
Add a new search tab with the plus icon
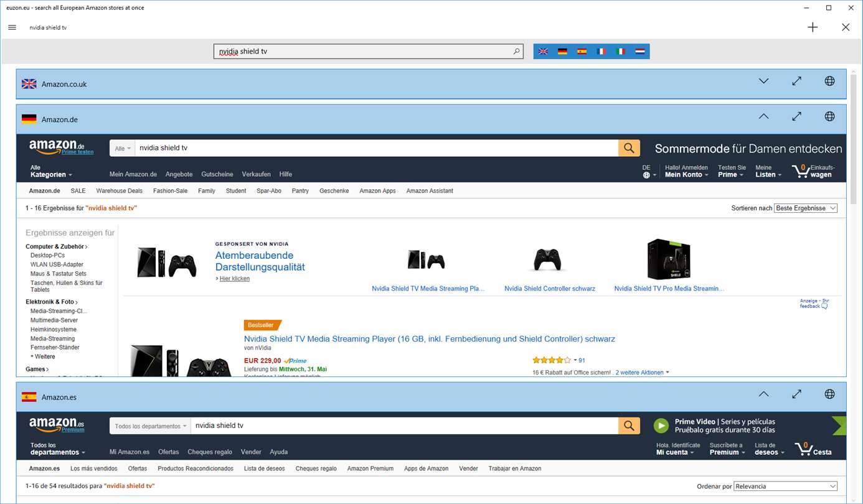click(x=813, y=27)
